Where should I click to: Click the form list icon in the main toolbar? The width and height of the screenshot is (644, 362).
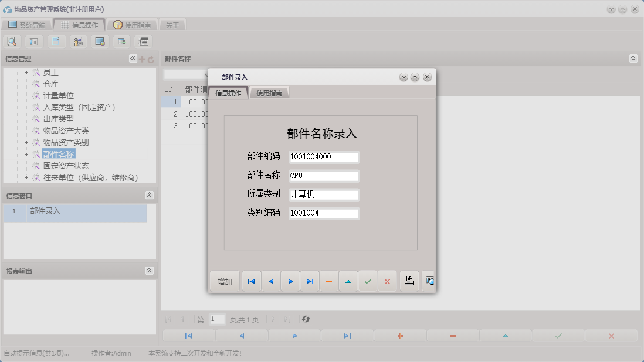pos(33,42)
